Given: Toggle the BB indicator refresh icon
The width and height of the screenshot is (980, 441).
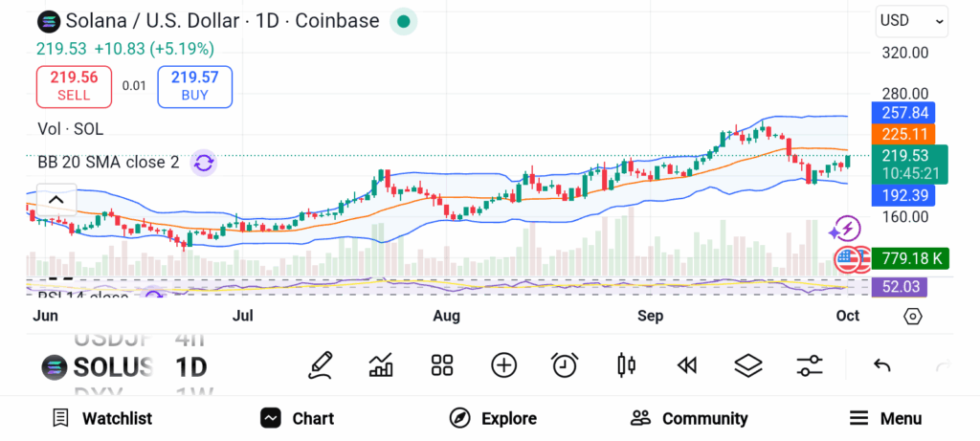Looking at the screenshot, I should click(x=203, y=163).
